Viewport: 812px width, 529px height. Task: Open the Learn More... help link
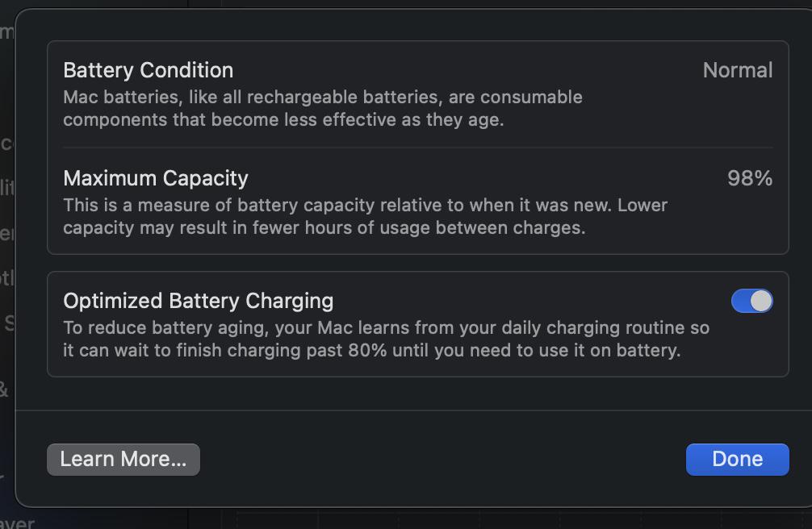[123, 459]
